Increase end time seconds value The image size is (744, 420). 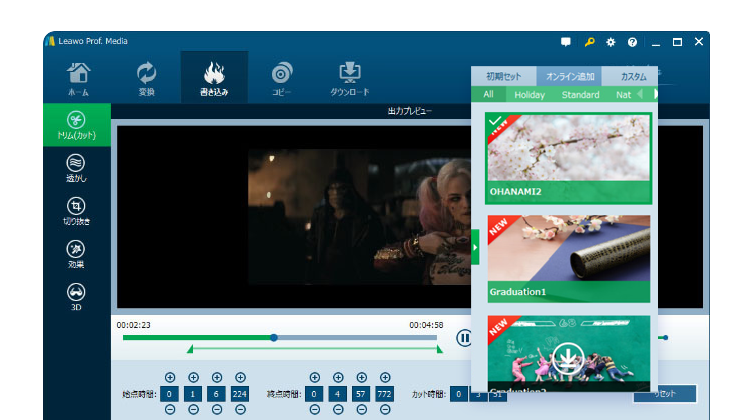pyautogui.click(x=362, y=377)
